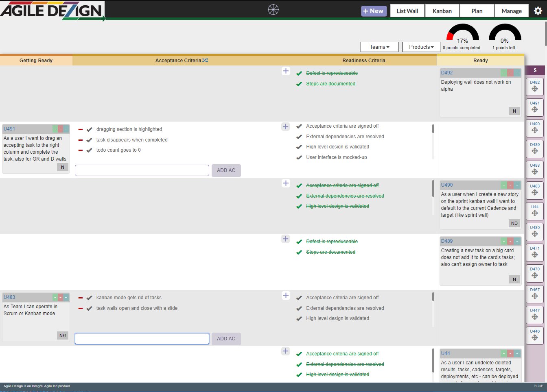Open the Teams dropdown

click(379, 47)
